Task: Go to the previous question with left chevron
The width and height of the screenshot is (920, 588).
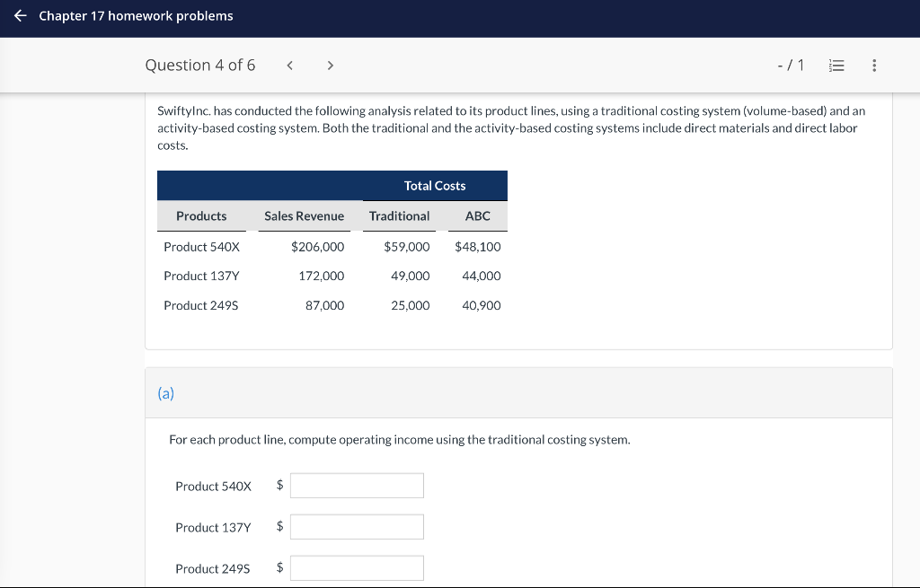Action: coord(289,66)
